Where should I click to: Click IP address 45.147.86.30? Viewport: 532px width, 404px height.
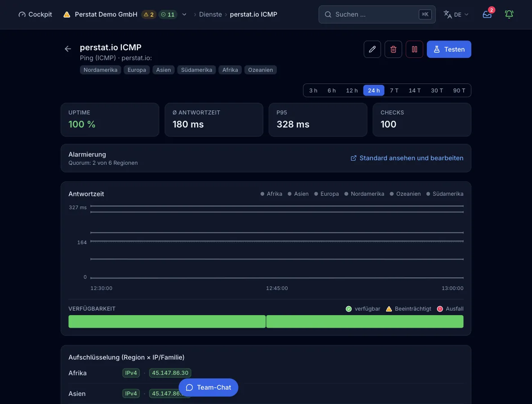pyautogui.click(x=170, y=373)
